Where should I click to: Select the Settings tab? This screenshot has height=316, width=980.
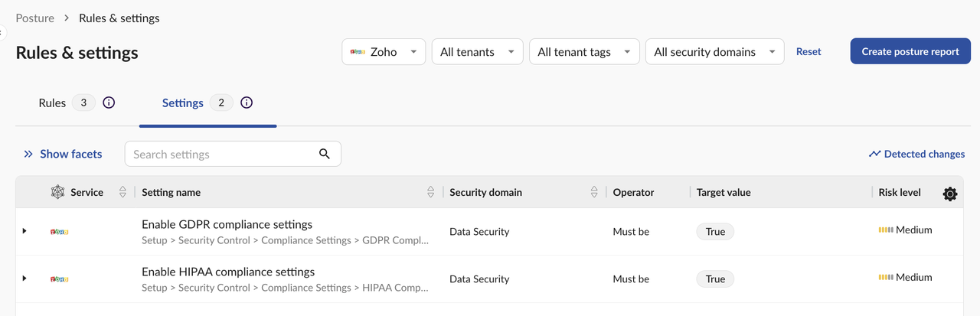click(x=183, y=103)
